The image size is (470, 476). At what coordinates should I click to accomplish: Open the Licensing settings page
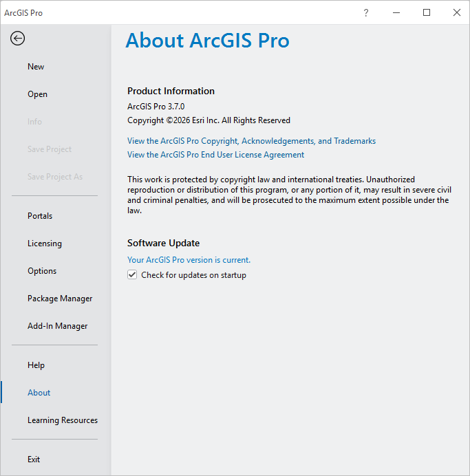pos(45,244)
